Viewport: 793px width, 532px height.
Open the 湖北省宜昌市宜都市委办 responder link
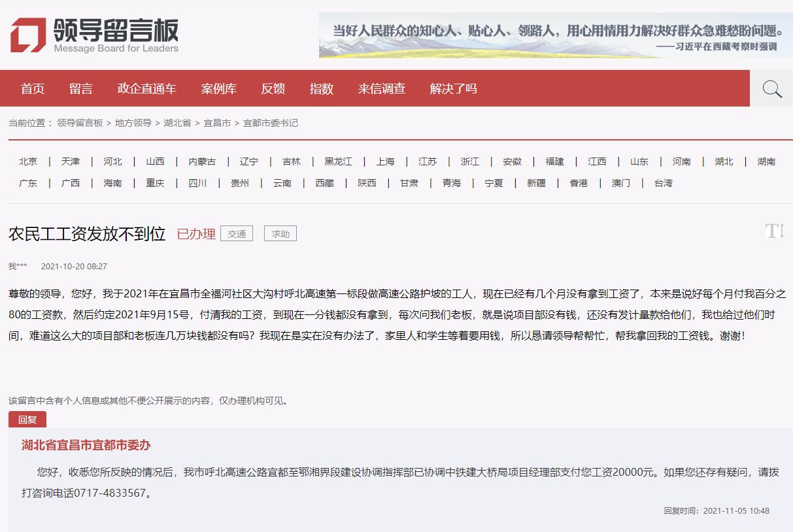(86, 445)
